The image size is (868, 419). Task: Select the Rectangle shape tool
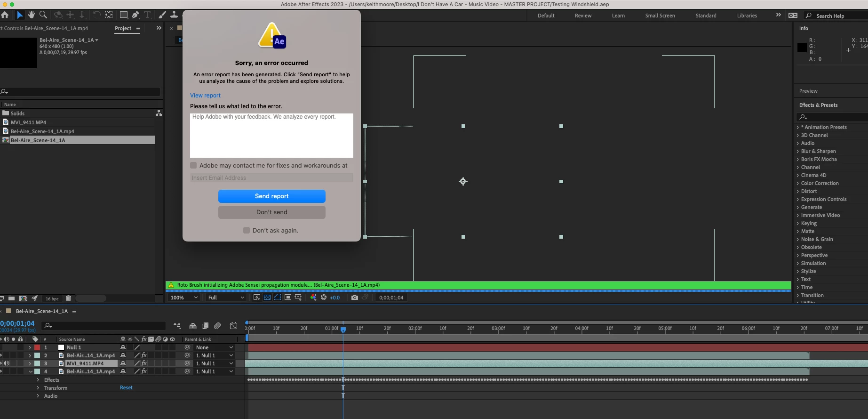(x=124, y=15)
